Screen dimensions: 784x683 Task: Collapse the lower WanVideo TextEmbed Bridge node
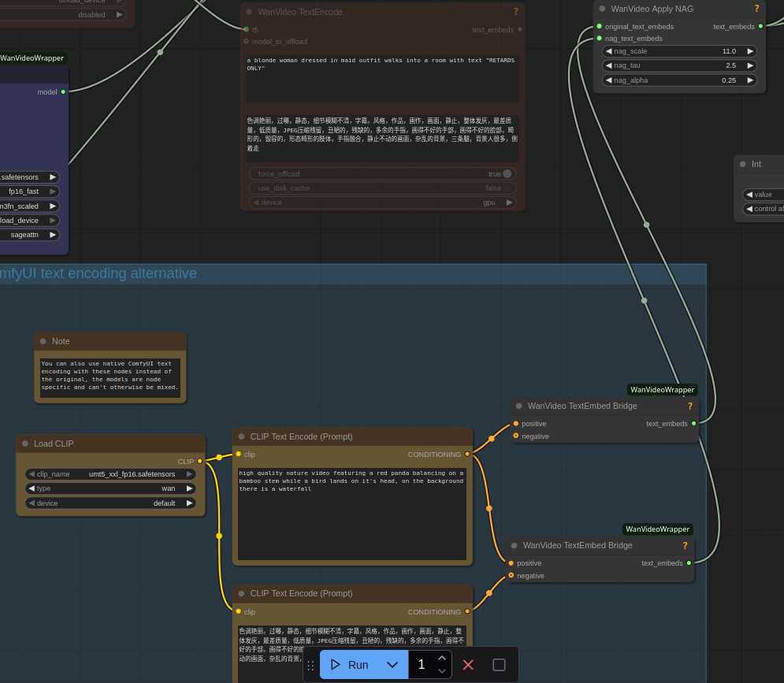514,545
